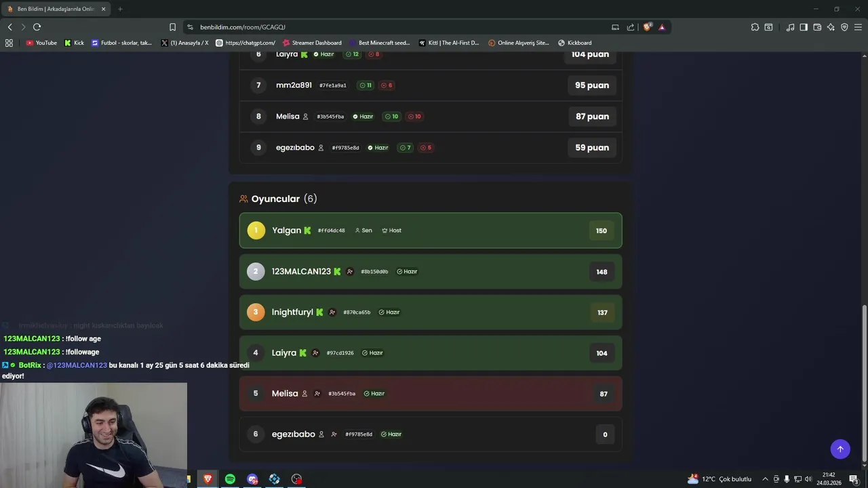This screenshot has width=868, height=488.
Task: Show hidden tray icons chevron
Action: pyautogui.click(x=765, y=479)
